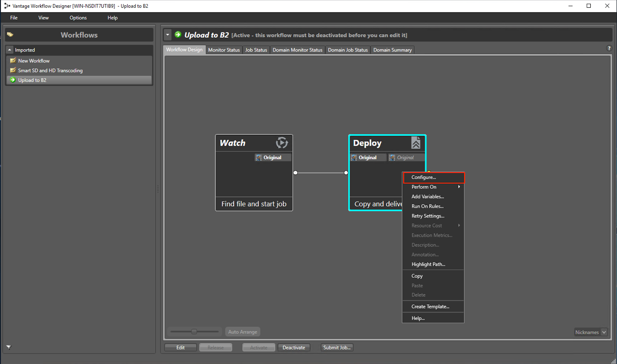
Task: Select Add Variables... in context menu
Action: 433,196
